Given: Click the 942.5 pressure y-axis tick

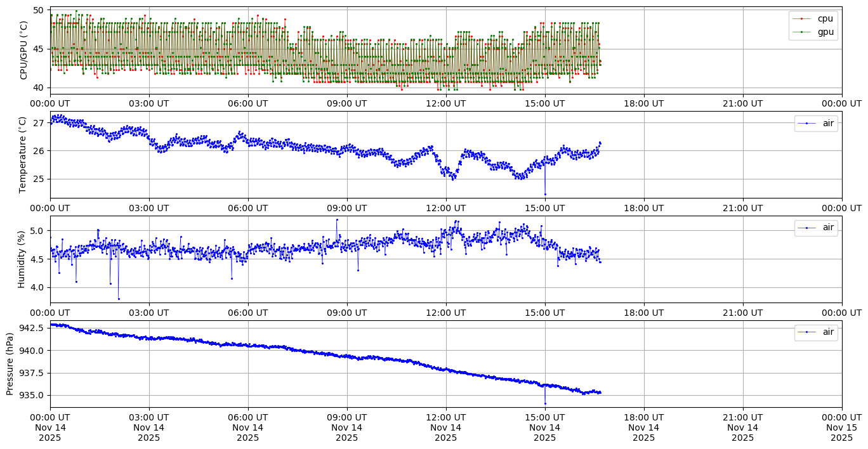Looking at the screenshot, I should 31,328.
